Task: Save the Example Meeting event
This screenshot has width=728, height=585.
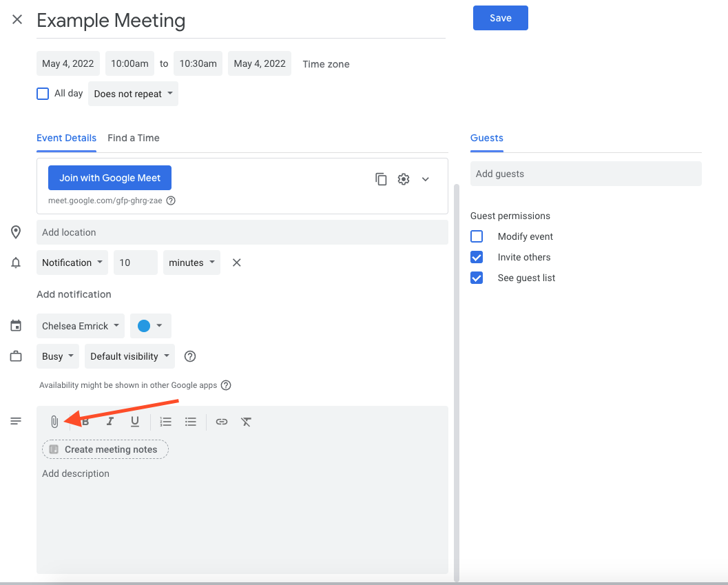Action: click(500, 18)
